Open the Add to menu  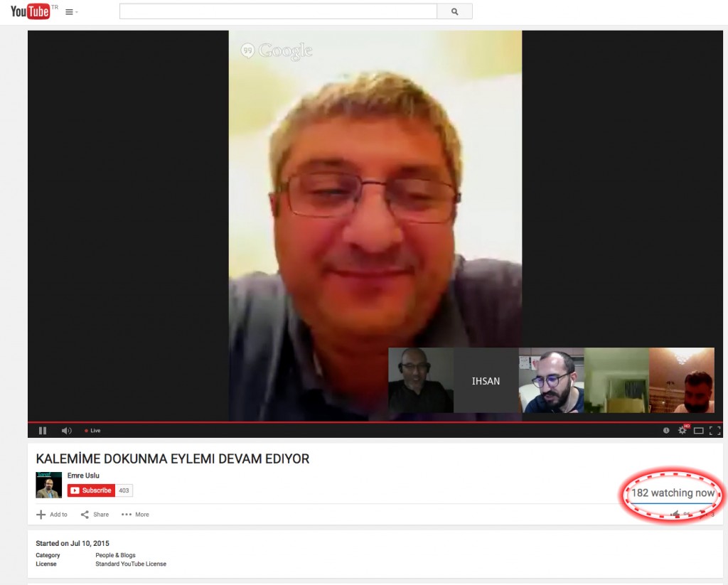click(52, 515)
